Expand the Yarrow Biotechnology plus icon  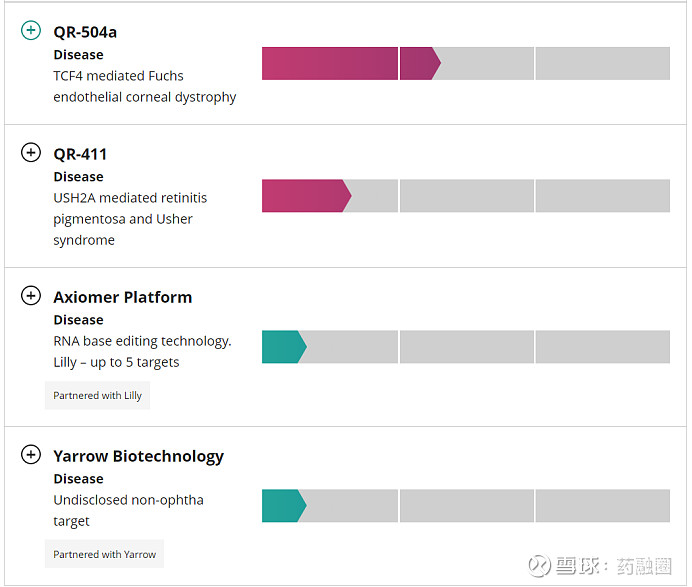coord(31,455)
